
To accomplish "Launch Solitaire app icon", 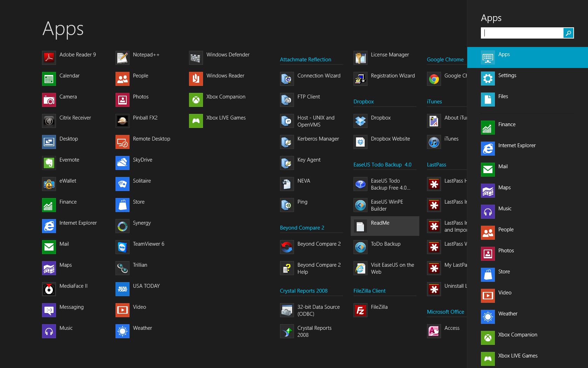I will [122, 184].
